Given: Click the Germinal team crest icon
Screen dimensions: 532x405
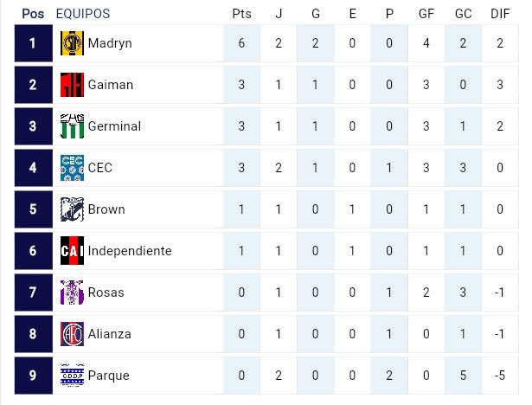Looking at the screenshot, I should click(72, 126).
